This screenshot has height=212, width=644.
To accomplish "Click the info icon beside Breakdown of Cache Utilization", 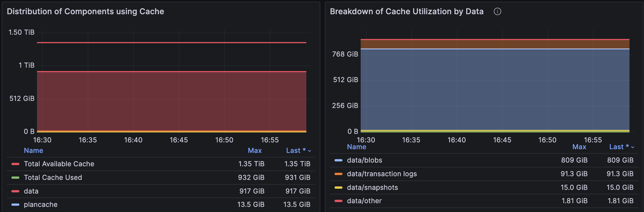I will click(497, 11).
